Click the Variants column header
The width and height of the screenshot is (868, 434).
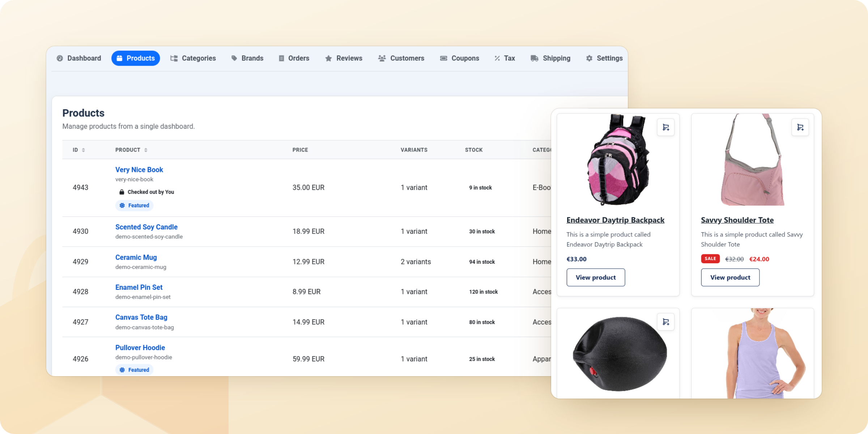tap(414, 150)
